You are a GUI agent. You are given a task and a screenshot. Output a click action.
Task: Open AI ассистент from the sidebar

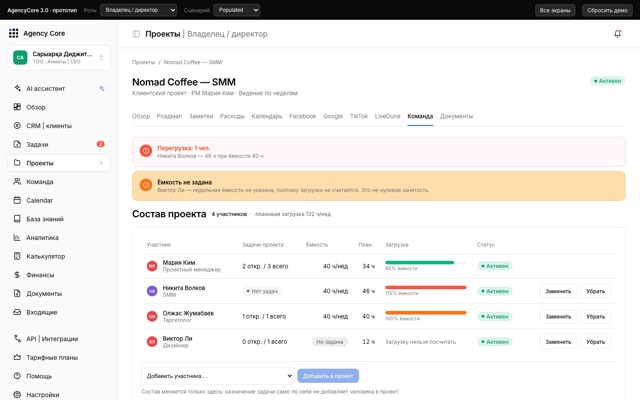(x=59, y=89)
